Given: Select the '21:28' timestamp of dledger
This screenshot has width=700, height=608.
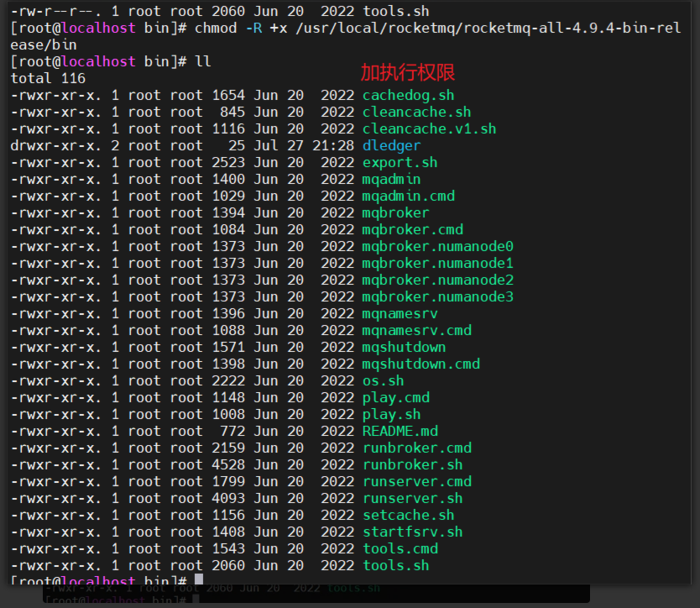Looking at the screenshot, I should point(332,145).
